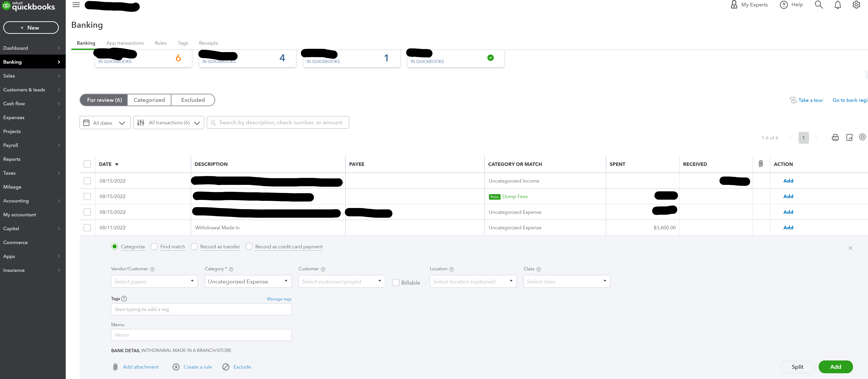Image resolution: width=868 pixels, height=379 pixels.
Task: Click the Memo input field
Action: pyautogui.click(x=200, y=334)
